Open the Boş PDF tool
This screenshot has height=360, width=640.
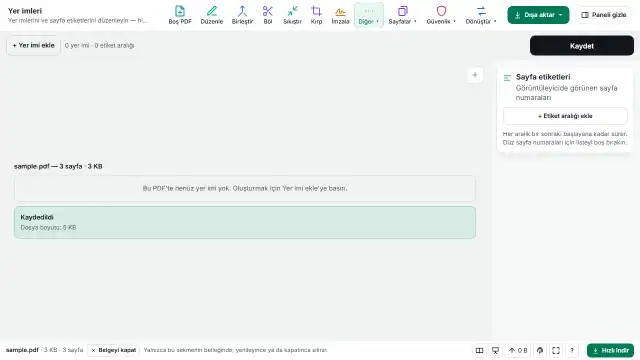pos(180,15)
